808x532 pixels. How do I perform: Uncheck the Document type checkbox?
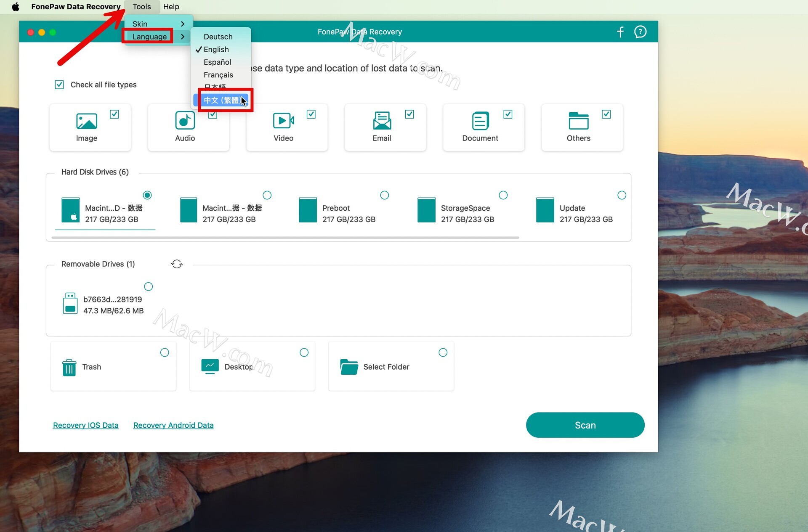(508, 114)
